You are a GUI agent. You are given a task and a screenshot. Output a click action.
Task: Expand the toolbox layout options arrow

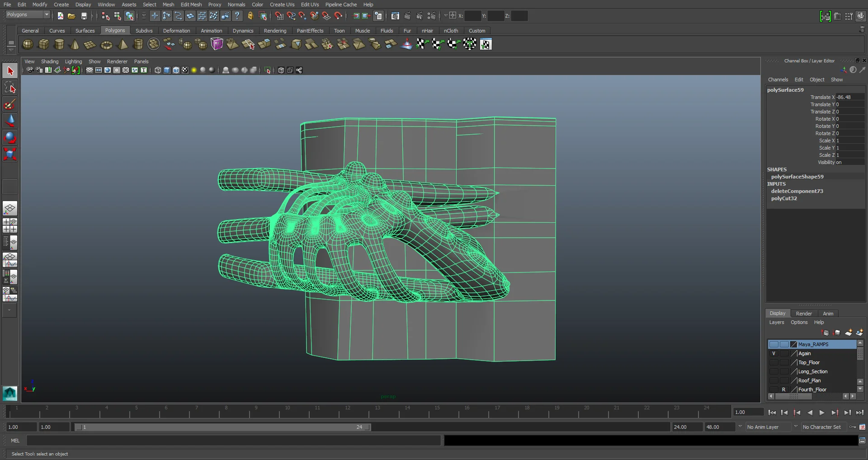[10, 310]
